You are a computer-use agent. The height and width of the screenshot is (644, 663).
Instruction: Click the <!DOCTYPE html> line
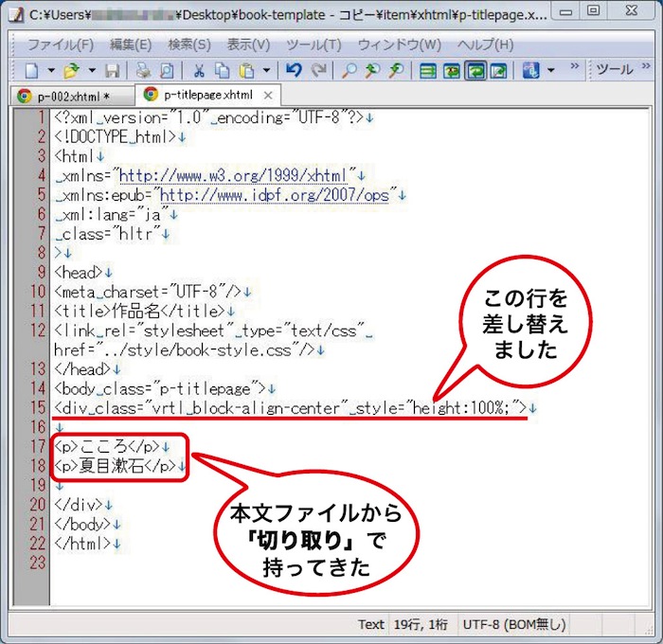point(115,136)
